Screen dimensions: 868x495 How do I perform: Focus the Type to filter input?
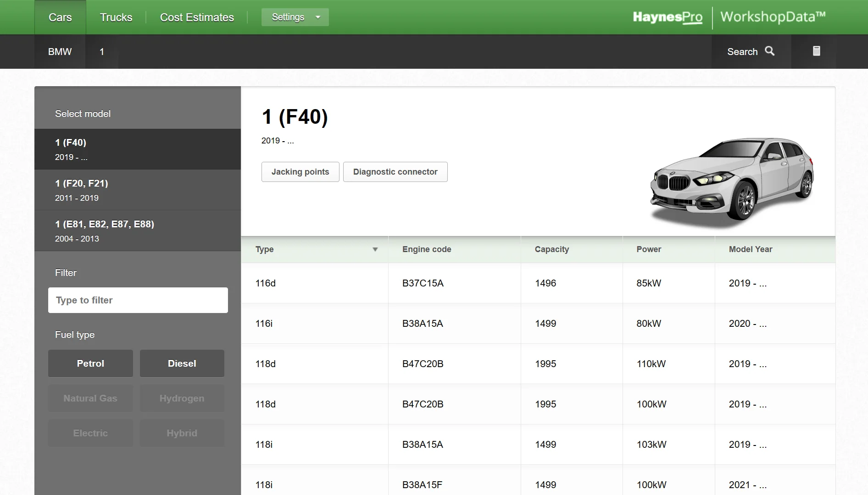click(138, 300)
